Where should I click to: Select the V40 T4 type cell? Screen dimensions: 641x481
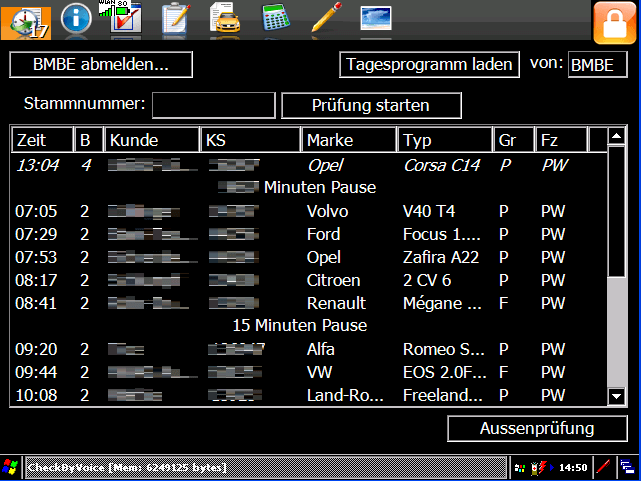[x=429, y=211]
